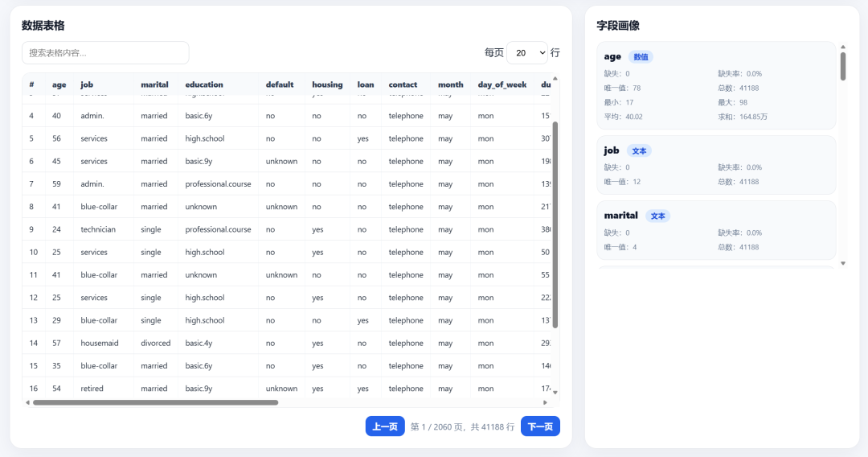The height and width of the screenshot is (457, 868).
Task: Select the divorced cell in row 14
Action: (156, 343)
